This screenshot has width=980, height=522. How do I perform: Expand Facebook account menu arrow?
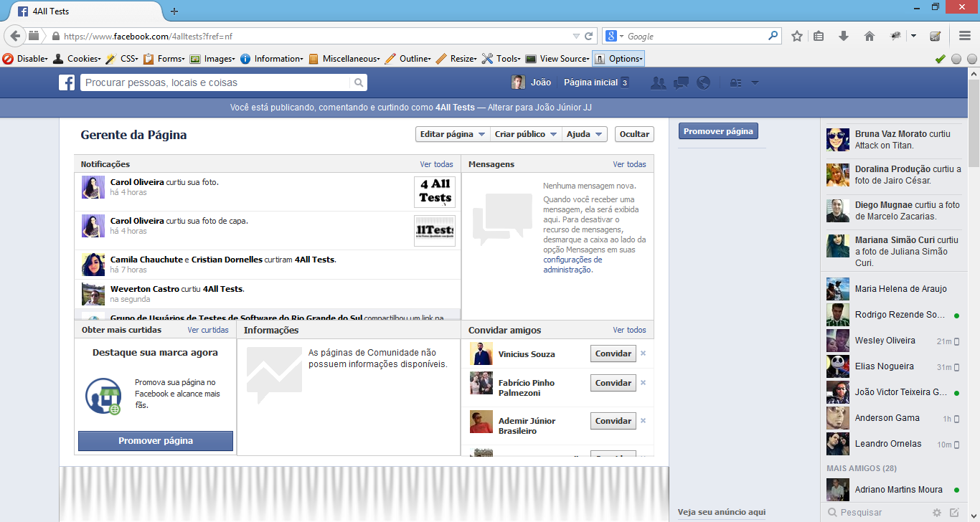tap(755, 83)
